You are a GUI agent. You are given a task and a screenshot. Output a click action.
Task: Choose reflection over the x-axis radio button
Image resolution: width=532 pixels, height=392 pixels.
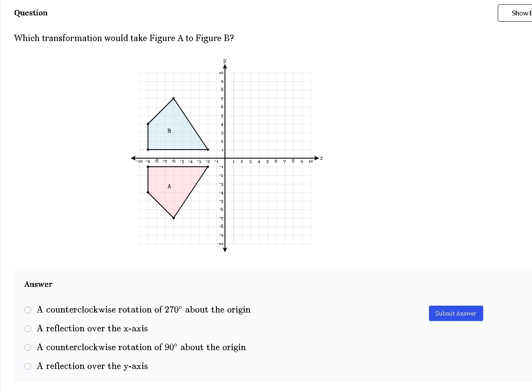pyautogui.click(x=28, y=329)
